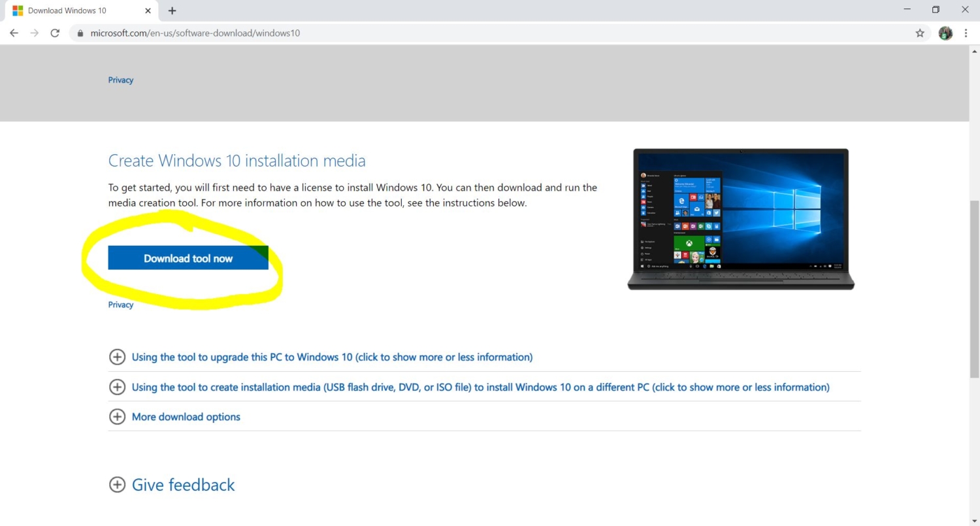Open the browser profile avatar
This screenshot has width=980, height=526.
click(945, 33)
